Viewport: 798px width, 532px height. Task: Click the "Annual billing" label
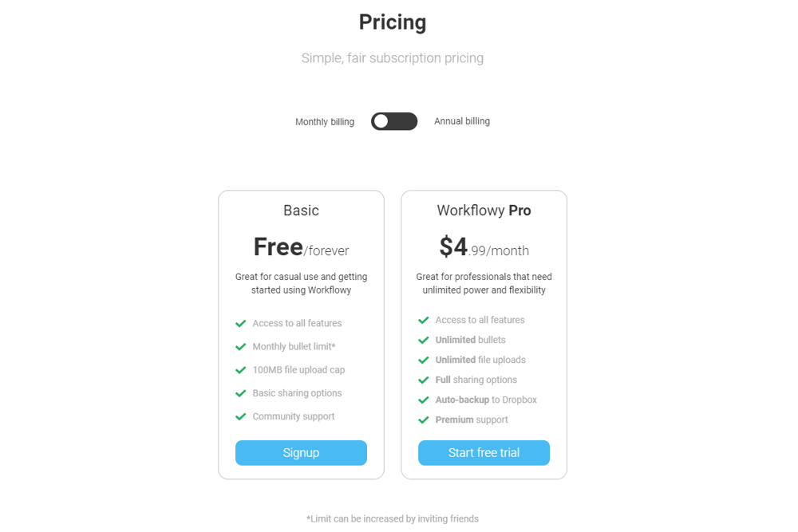click(462, 121)
